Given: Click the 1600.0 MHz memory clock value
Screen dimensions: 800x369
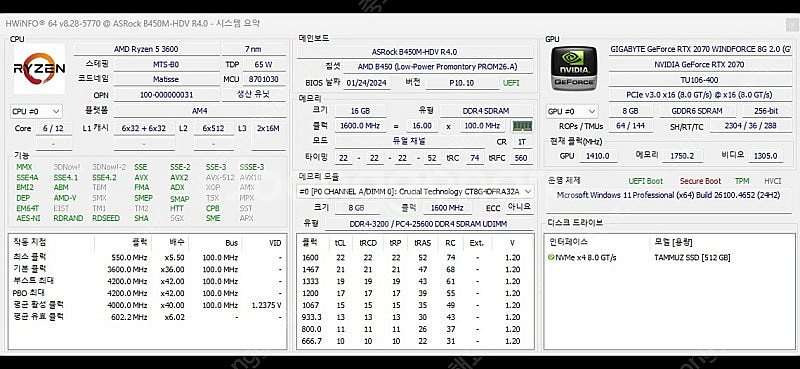Looking at the screenshot, I should (x=360, y=126).
